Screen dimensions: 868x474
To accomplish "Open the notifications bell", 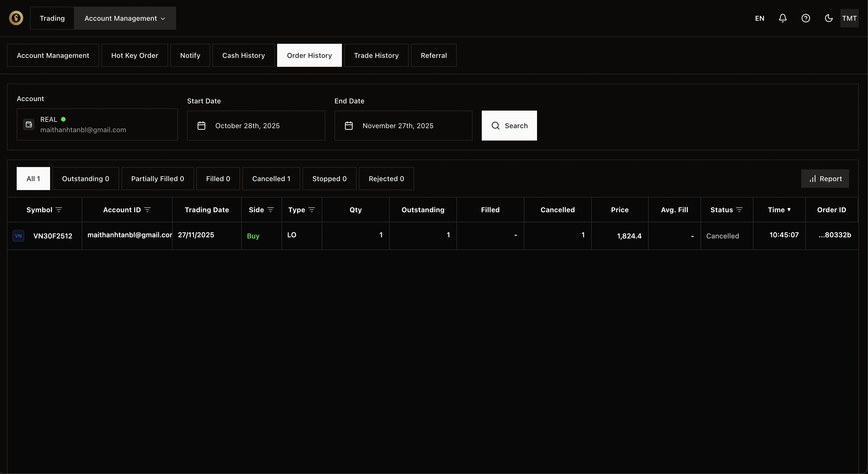I will (x=783, y=18).
